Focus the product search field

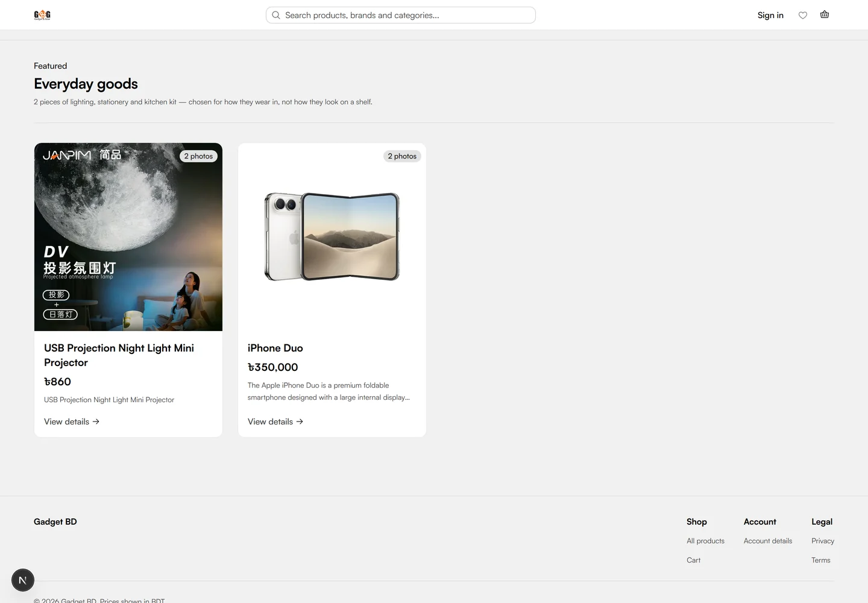(401, 15)
